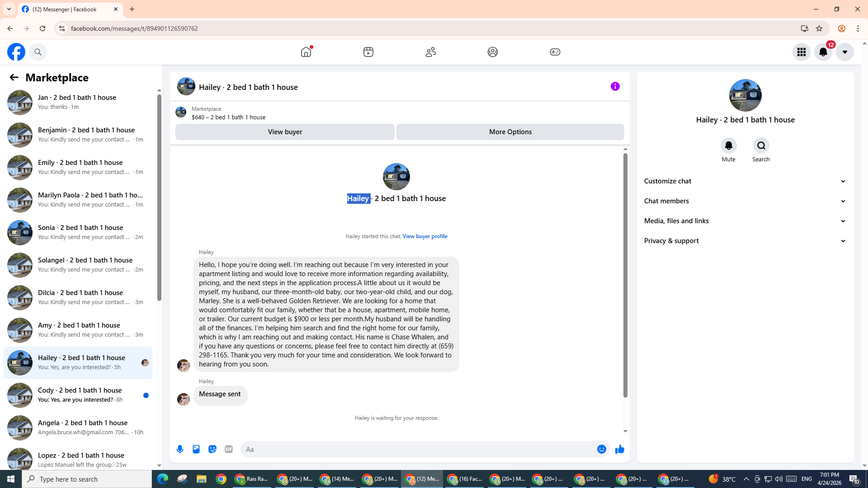Open Angela's house conversation

tap(78, 427)
